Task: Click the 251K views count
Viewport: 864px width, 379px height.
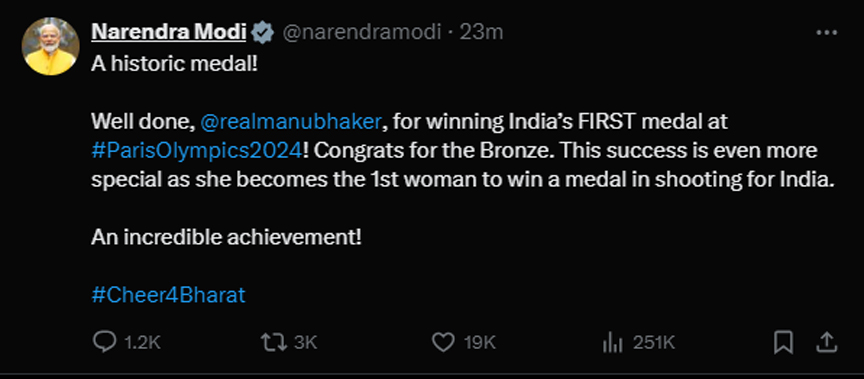Action: pos(654,343)
